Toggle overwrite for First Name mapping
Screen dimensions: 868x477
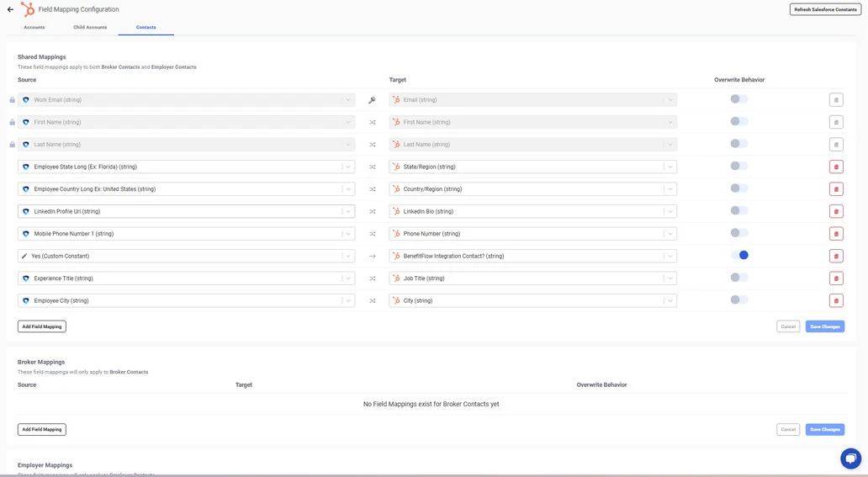point(739,121)
